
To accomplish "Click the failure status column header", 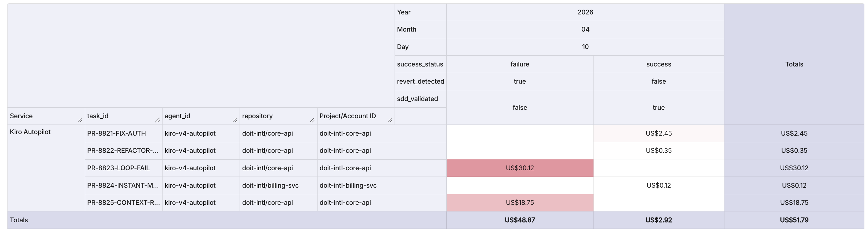I will [520, 64].
